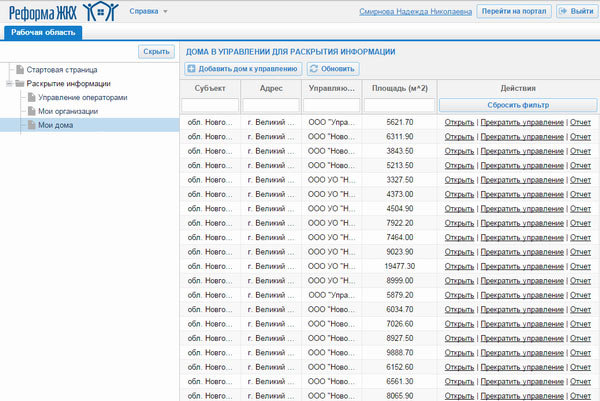Click the Управление операторами page icon
600x401 pixels.
click(x=31, y=97)
